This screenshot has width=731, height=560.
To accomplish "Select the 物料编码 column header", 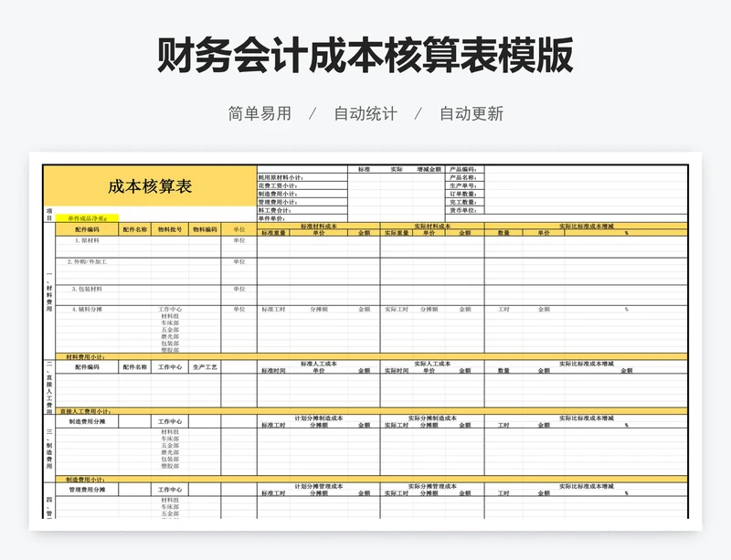I will point(205,229).
